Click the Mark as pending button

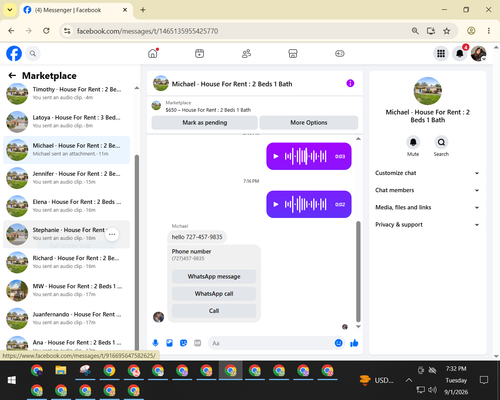point(205,122)
